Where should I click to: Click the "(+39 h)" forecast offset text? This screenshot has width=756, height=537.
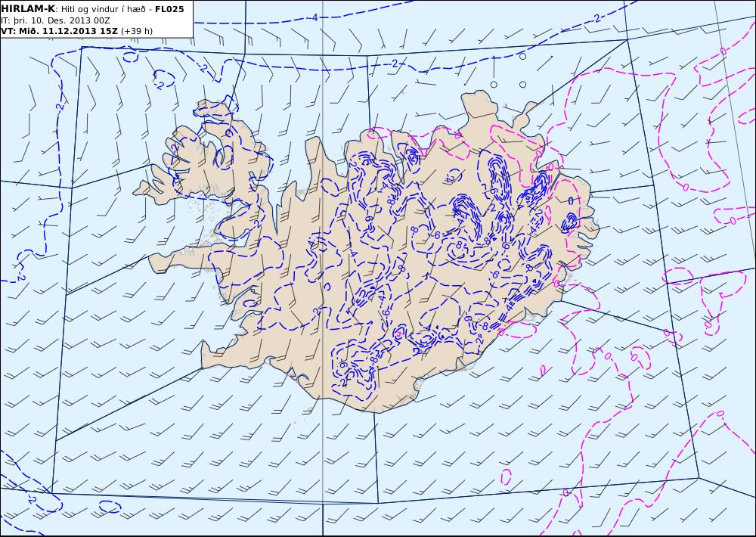(x=136, y=31)
